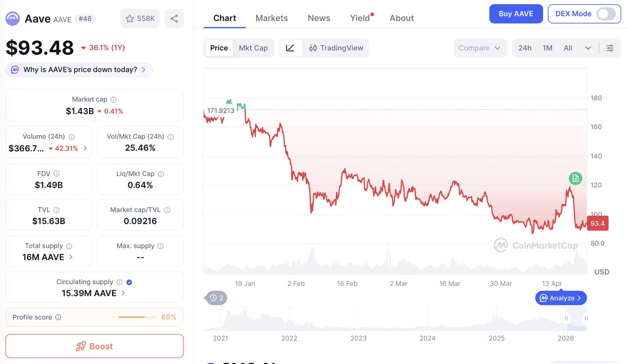Image resolution: width=629 pixels, height=364 pixels.
Task: Switch to TradingView candlestick chart
Action: point(336,48)
